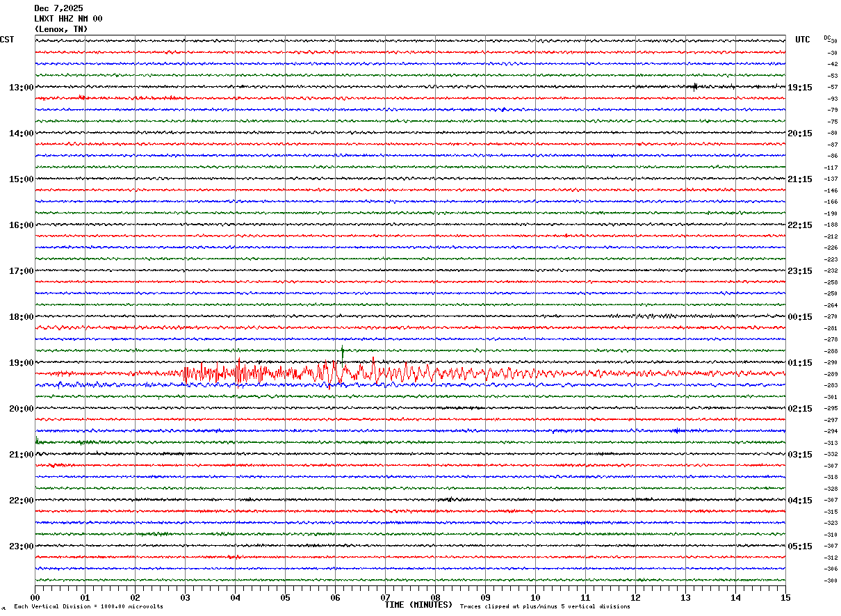Click the "DC" column header
This screenshot has width=841, height=616.
(827, 38)
